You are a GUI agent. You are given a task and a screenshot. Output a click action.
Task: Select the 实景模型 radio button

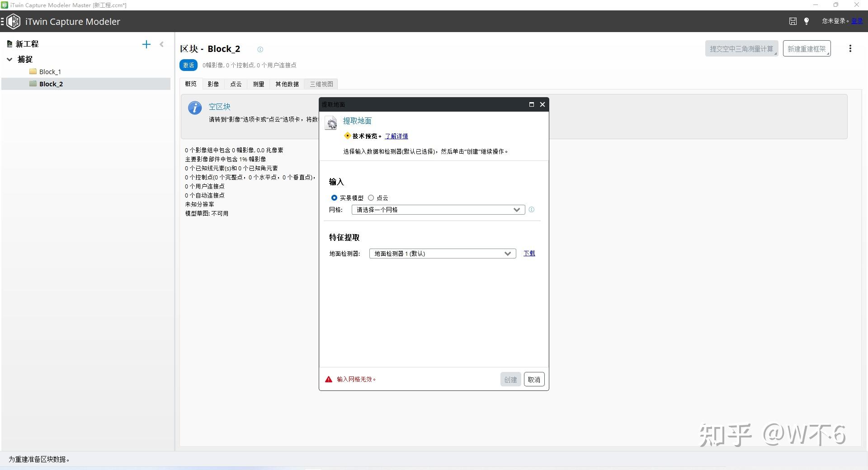tap(334, 197)
